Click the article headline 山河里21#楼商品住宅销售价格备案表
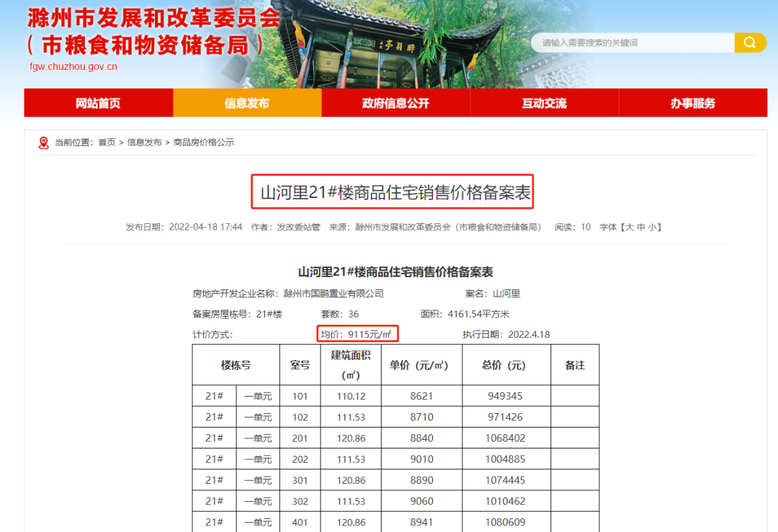778x532 pixels. pos(395,192)
